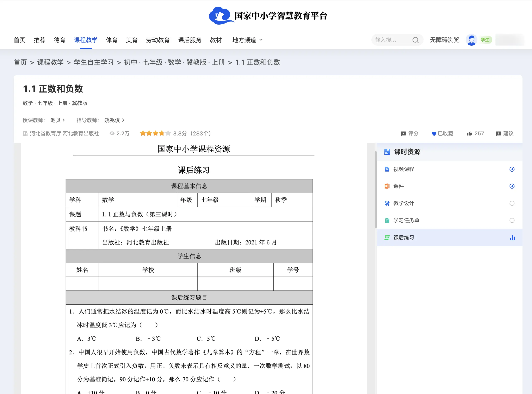Open the 德育 nav tab

click(60, 40)
